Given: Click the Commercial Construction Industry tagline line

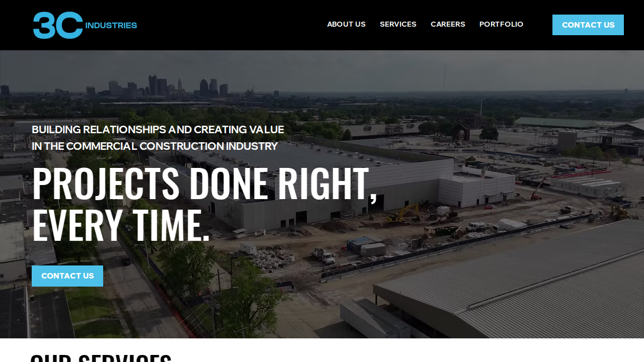Looking at the screenshot, I should click(154, 146).
